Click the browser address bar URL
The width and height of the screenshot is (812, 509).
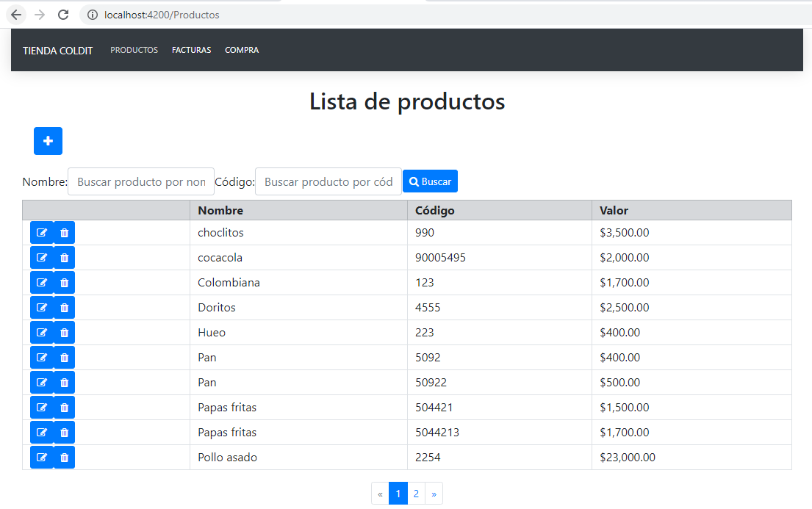162,15
